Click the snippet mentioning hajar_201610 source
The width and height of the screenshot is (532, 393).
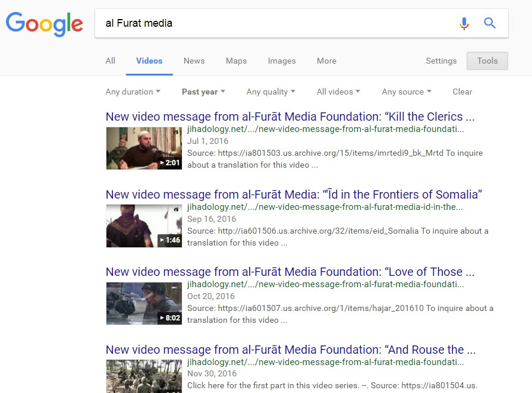click(341, 315)
